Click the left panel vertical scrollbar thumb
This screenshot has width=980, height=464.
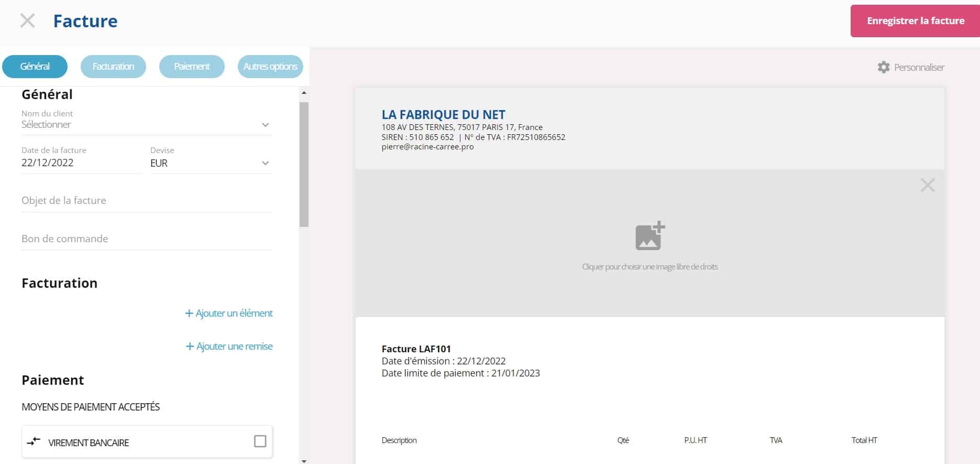304,164
